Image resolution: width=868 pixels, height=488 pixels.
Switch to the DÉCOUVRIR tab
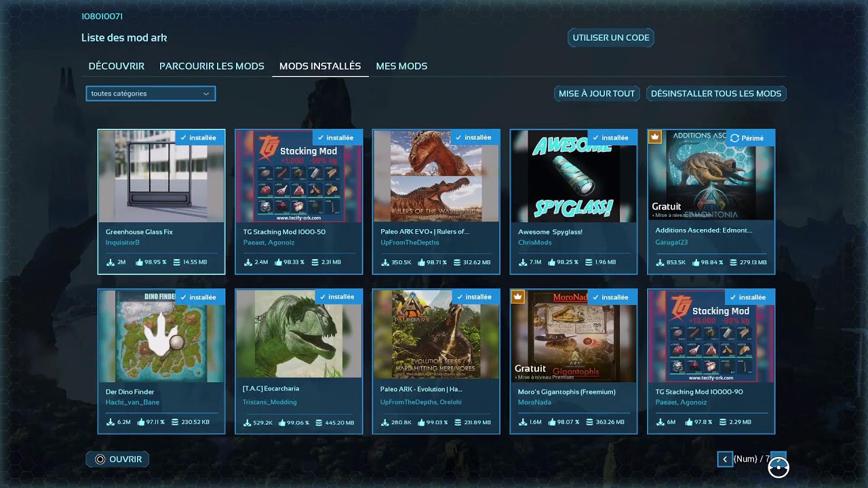coord(117,66)
